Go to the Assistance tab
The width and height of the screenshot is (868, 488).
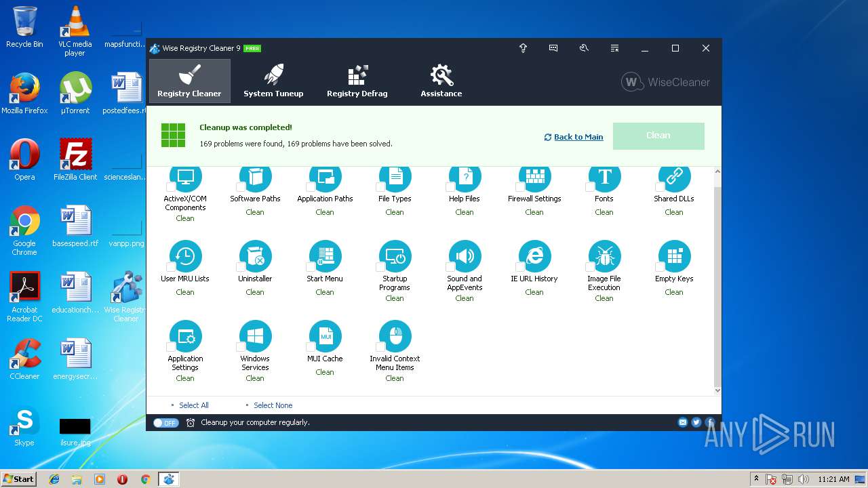tap(441, 81)
